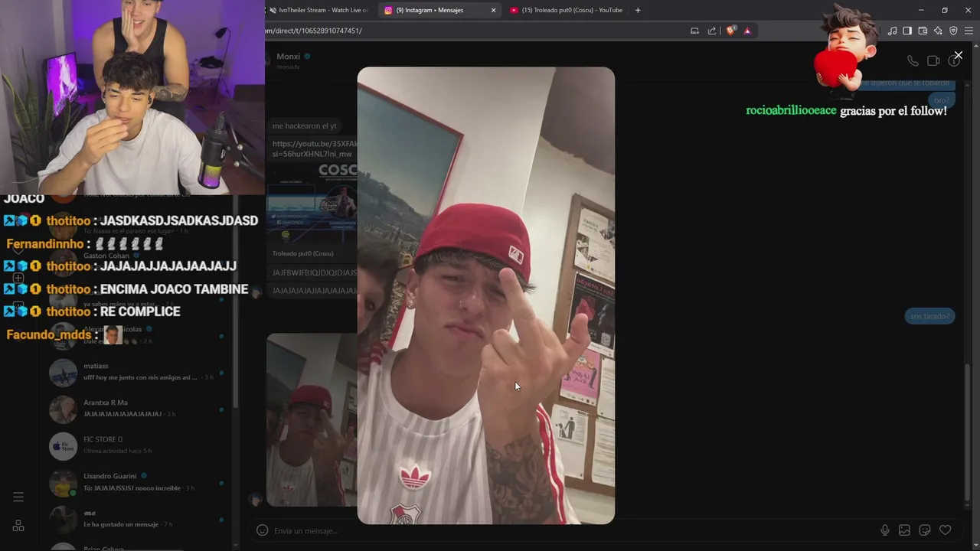
Task: Click the 'me hackearon el yt' message
Action: point(305,126)
